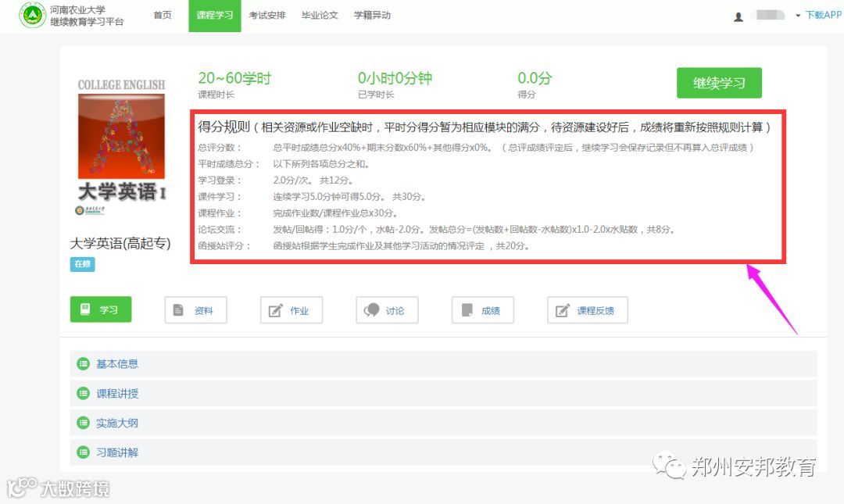Click the 下载APP link
This screenshot has height=504, width=844.
tap(823, 15)
